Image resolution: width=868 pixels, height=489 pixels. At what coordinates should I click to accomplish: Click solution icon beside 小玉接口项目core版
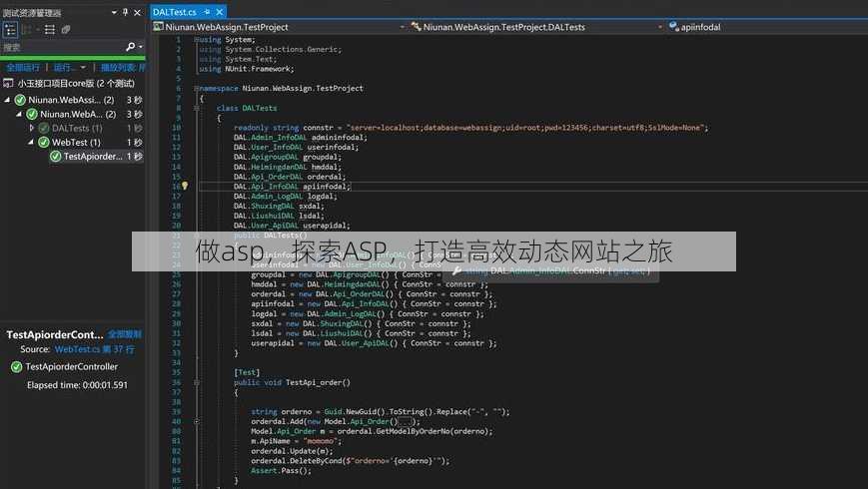(8, 84)
